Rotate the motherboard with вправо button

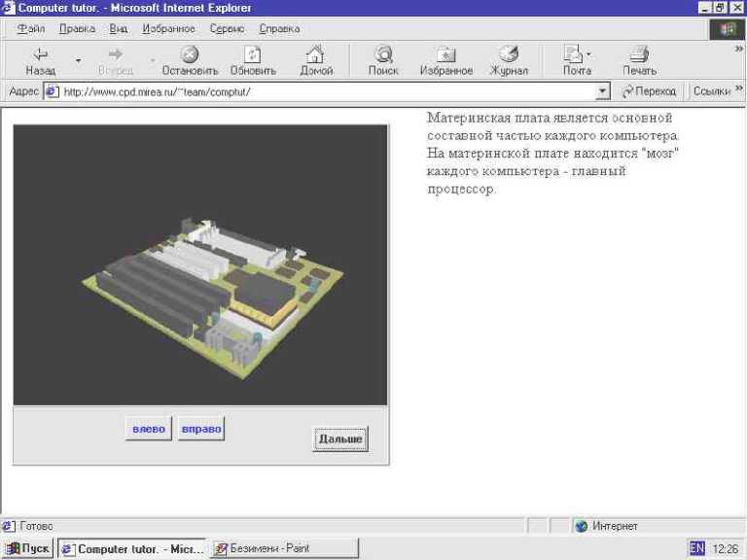point(201,429)
